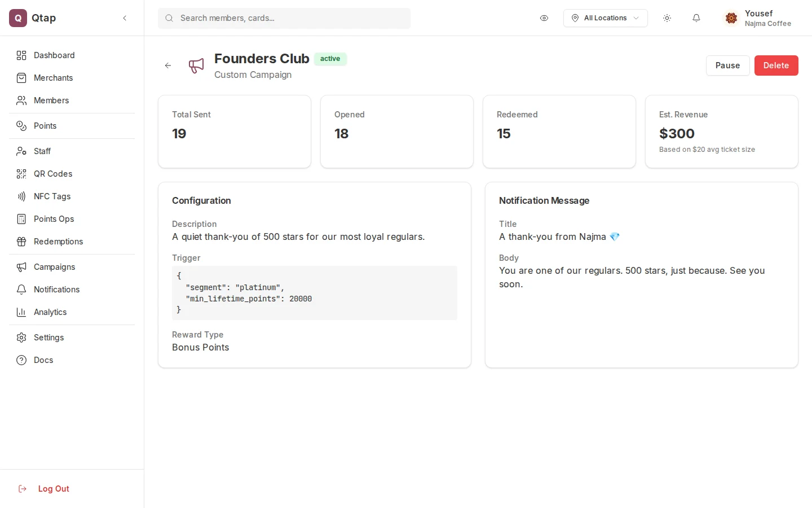This screenshot has width=812, height=508.
Task: Toggle the eye preview icon in header
Action: click(544, 18)
